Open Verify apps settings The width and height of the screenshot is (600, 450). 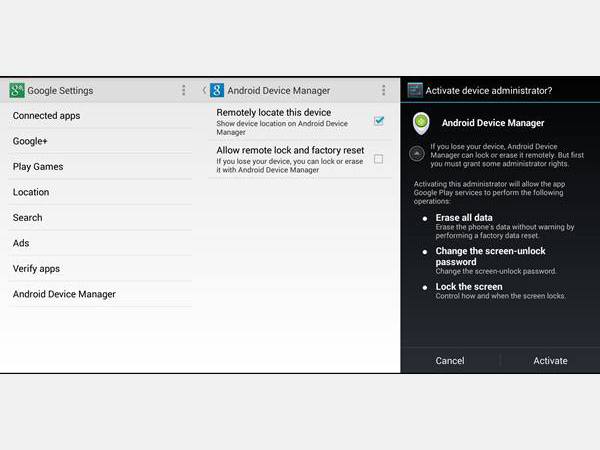coord(36,269)
